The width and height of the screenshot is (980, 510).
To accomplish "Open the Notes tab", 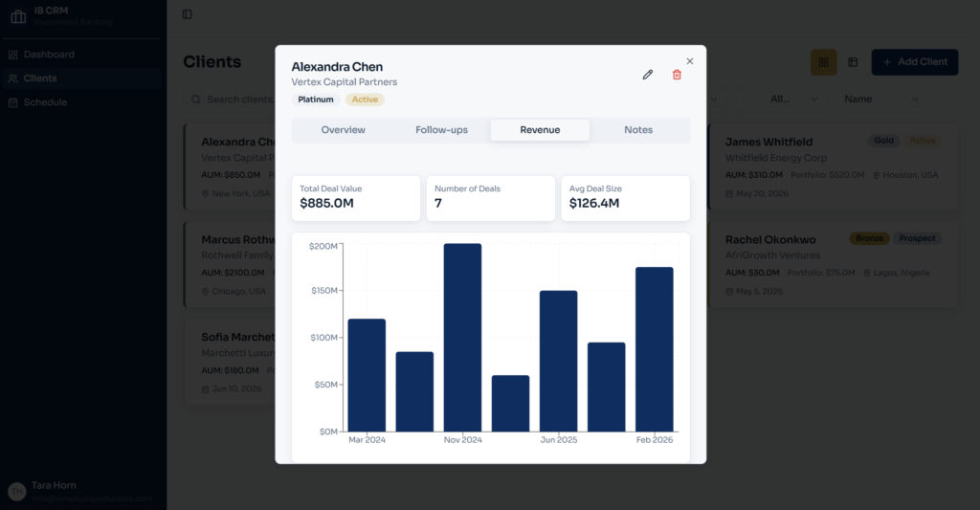I will (638, 130).
